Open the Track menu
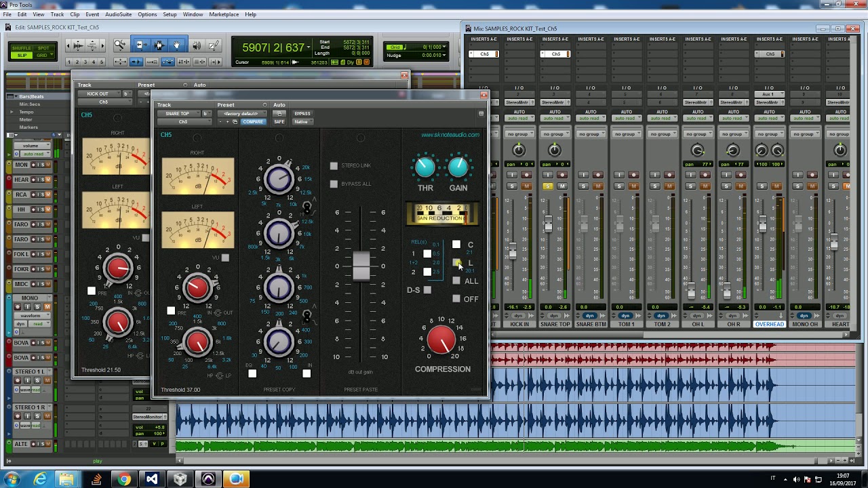Image resolution: width=868 pixels, height=488 pixels. click(57, 14)
